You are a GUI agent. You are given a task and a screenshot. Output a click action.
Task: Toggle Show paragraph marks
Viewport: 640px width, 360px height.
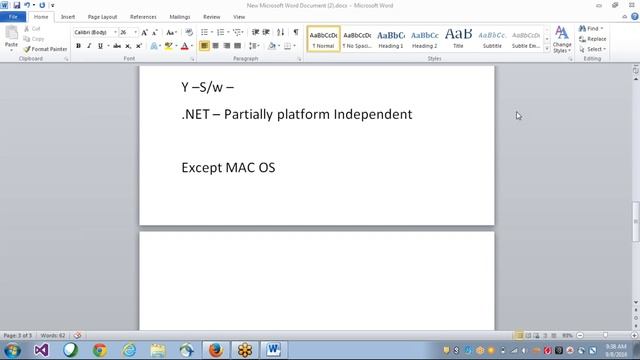click(296, 32)
